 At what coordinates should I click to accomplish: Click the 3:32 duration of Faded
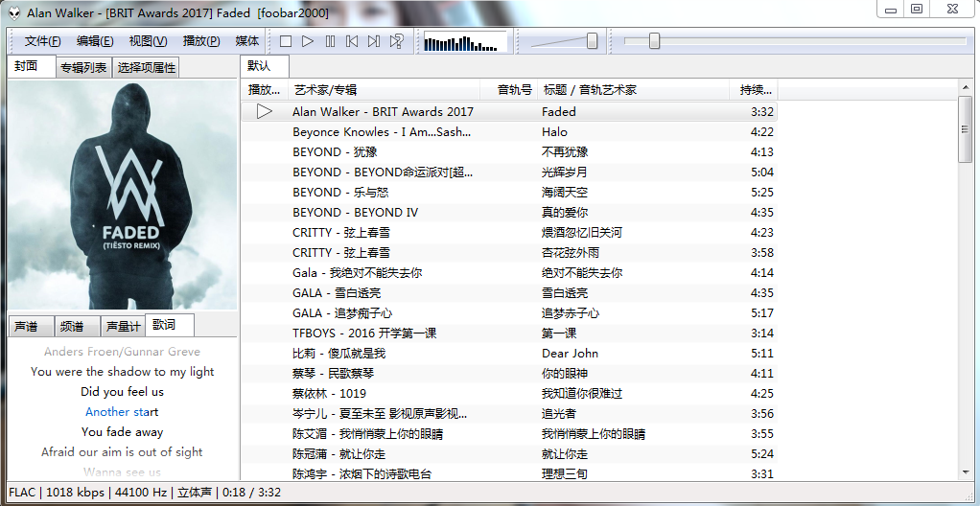tap(762, 112)
